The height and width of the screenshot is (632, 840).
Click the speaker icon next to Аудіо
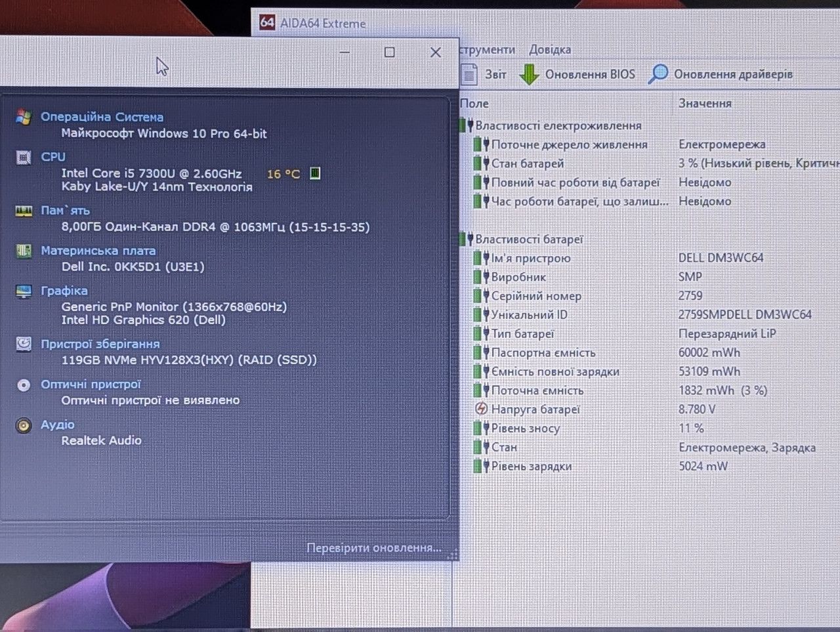coord(24,426)
